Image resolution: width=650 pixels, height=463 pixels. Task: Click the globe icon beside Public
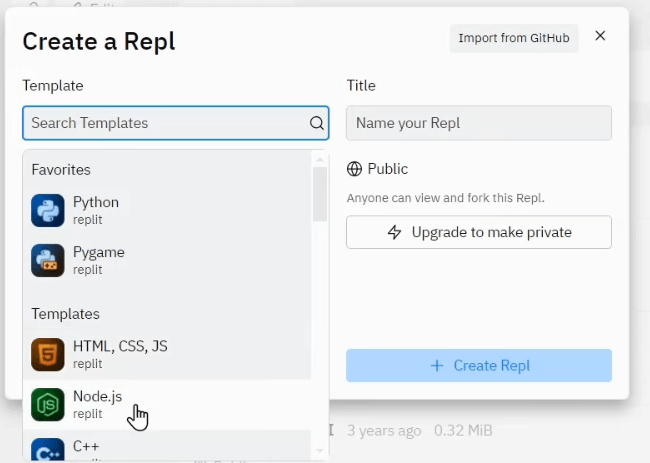point(354,169)
